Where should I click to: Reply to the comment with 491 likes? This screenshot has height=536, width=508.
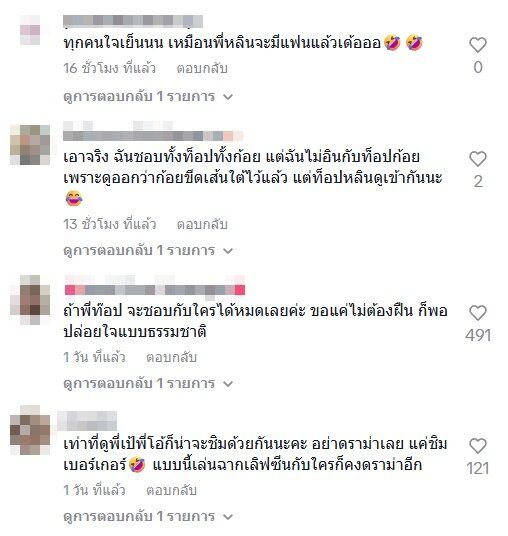point(171,357)
